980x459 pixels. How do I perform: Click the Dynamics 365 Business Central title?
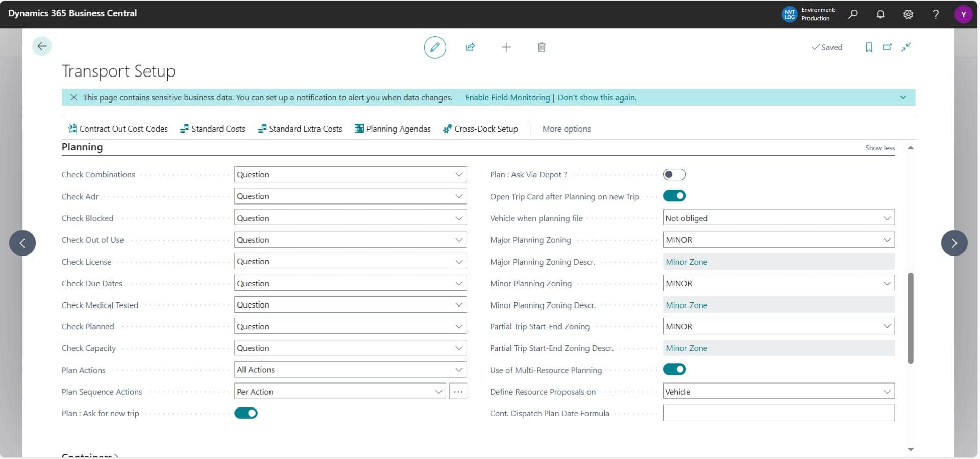click(x=72, y=13)
